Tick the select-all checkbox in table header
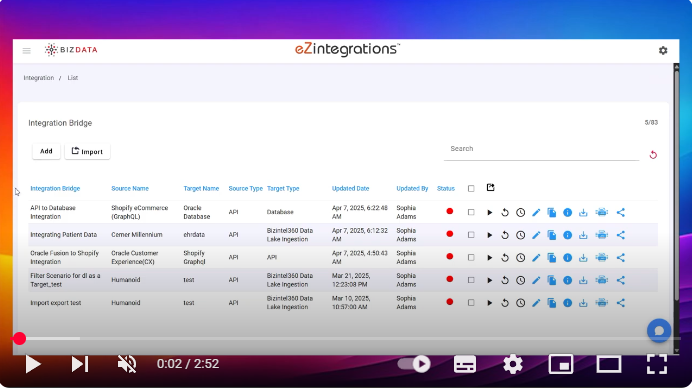 [x=471, y=188]
